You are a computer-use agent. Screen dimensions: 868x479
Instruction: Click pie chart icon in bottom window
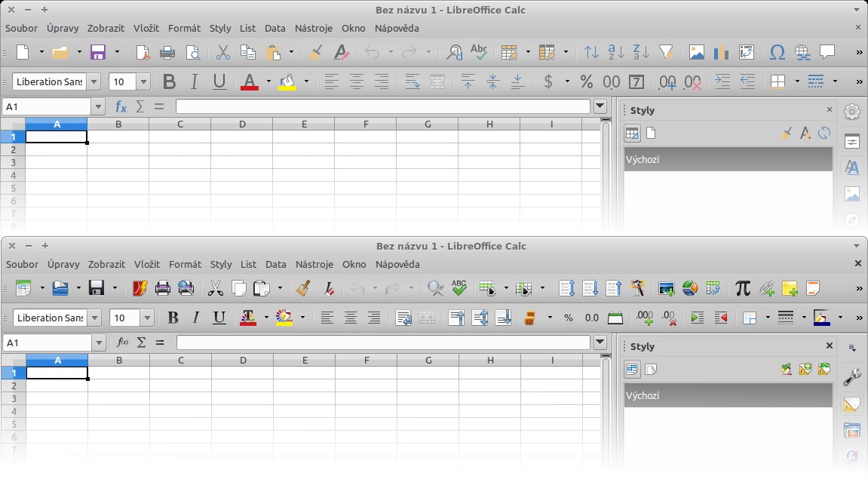[x=690, y=288]
